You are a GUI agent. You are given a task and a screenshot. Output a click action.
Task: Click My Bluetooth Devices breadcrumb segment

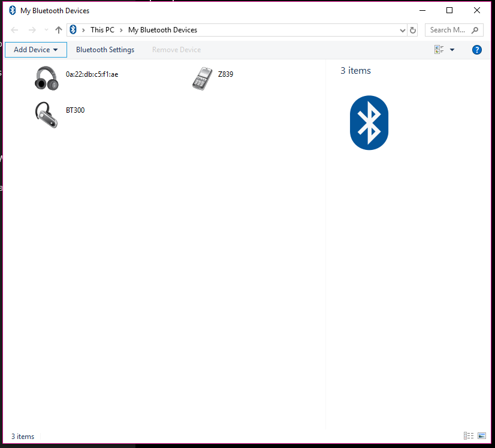tap(162, 30)
